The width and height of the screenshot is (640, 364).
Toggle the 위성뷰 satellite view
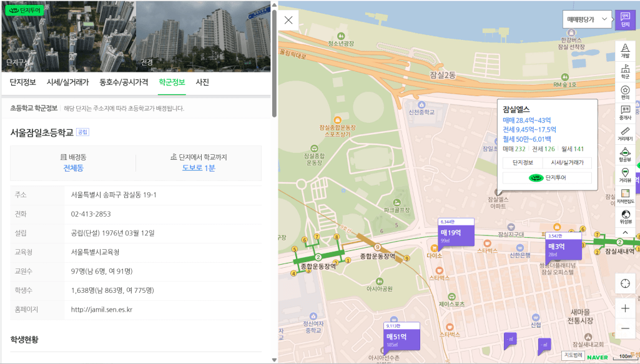click(x=625, y=217)
